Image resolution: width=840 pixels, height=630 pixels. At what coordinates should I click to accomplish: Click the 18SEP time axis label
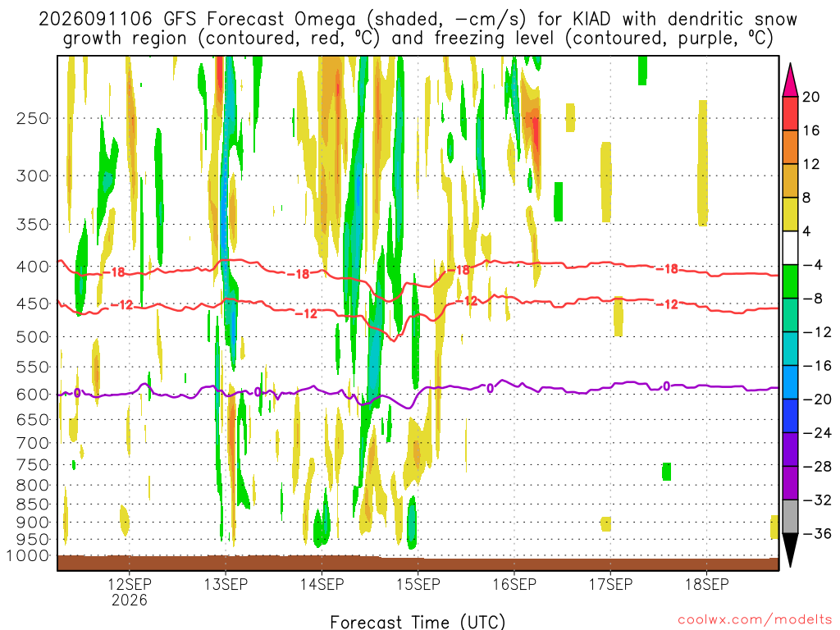coord(707,584)
